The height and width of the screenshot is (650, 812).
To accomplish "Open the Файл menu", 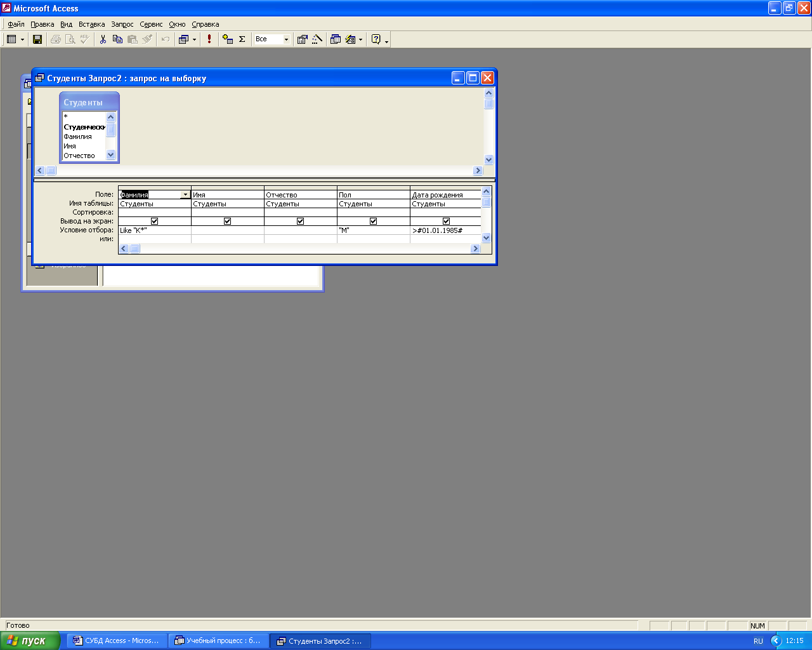I will point(16,24).
